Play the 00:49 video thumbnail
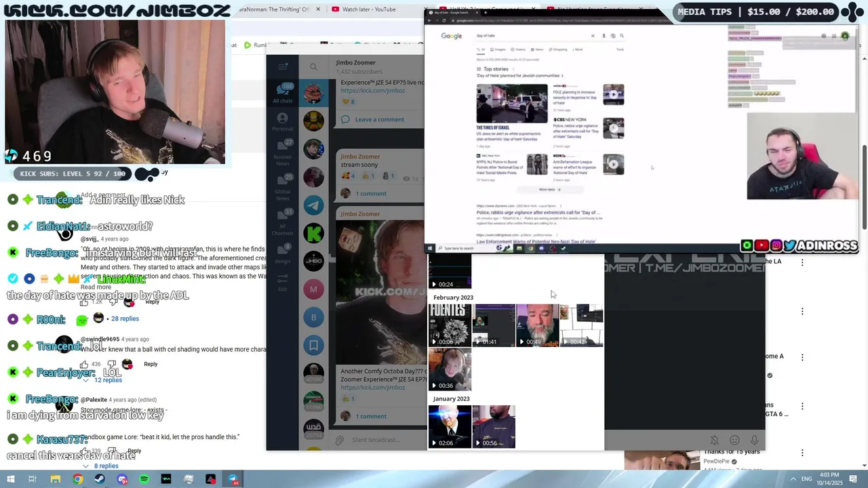The height and width of the screenshot is (488, 868). click(x=538, y=325)
